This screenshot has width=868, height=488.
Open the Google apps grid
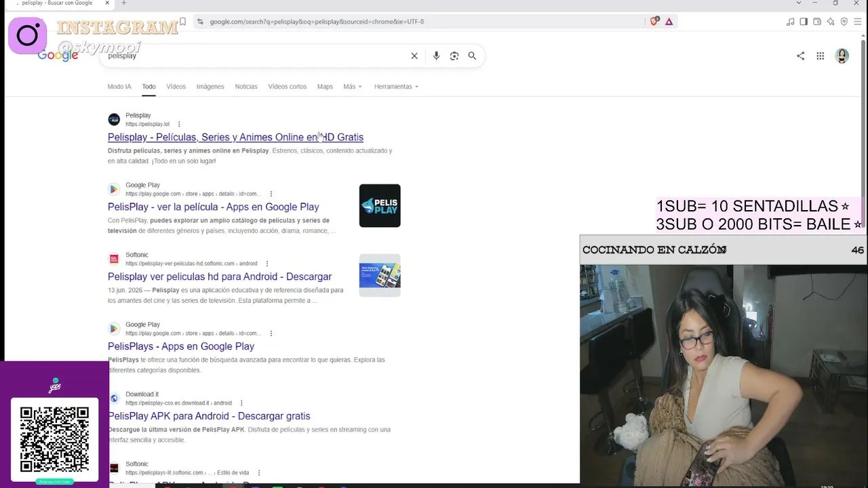[820, 56]
